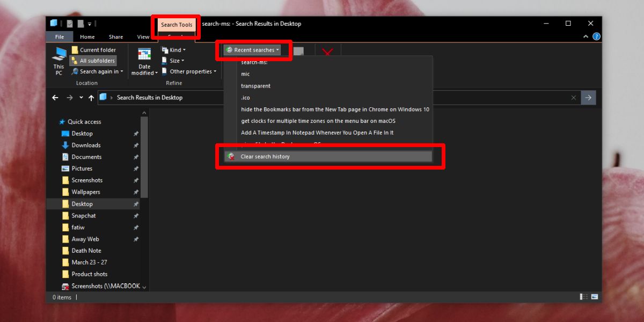Expand the Kind filter dropdown
644x322 pixels.
point(173,50)
